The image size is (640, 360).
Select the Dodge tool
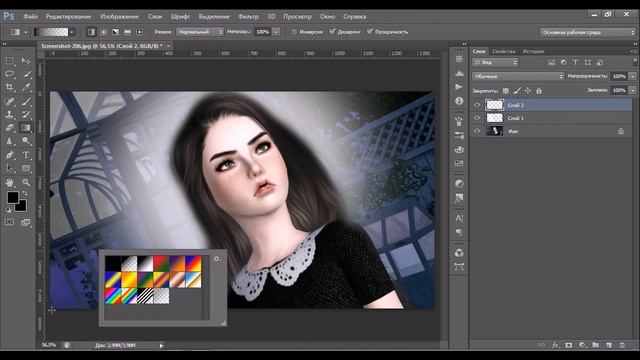click(x=26, y=141)
